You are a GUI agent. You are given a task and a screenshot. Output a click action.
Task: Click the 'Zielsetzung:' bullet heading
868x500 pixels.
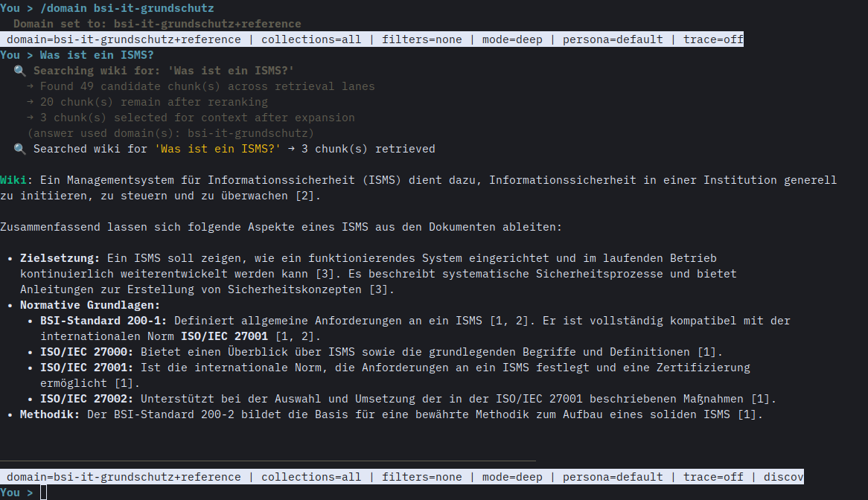tap(60, 258)
